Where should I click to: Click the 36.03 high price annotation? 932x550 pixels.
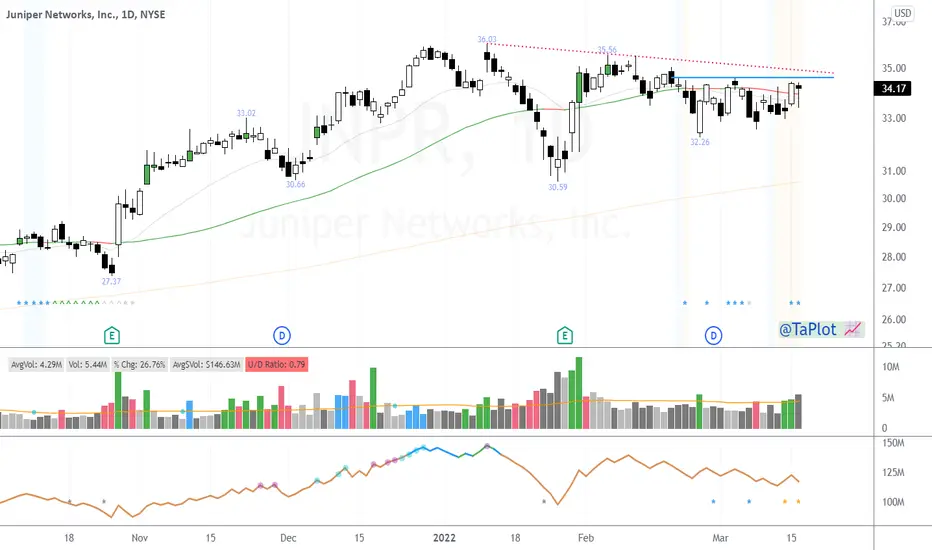pyautogui.click(x=487, y=39)
